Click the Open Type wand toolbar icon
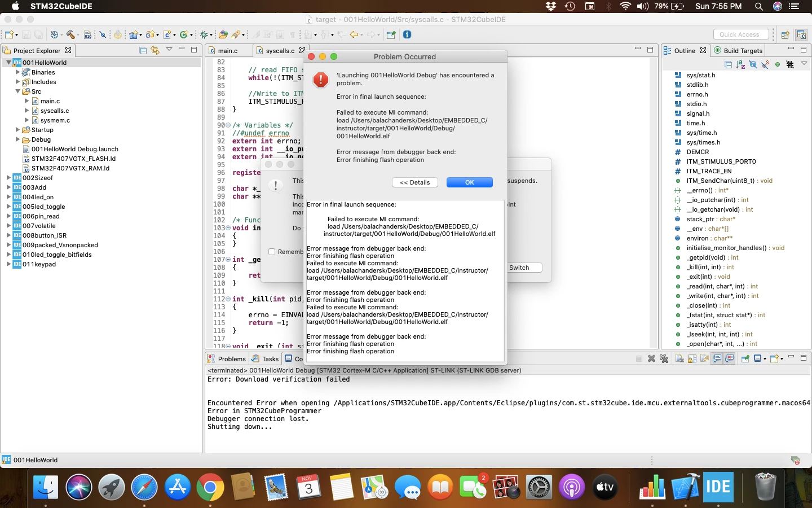Image resolution: width=812 pixels, height=508 pixels. (237, 34)
